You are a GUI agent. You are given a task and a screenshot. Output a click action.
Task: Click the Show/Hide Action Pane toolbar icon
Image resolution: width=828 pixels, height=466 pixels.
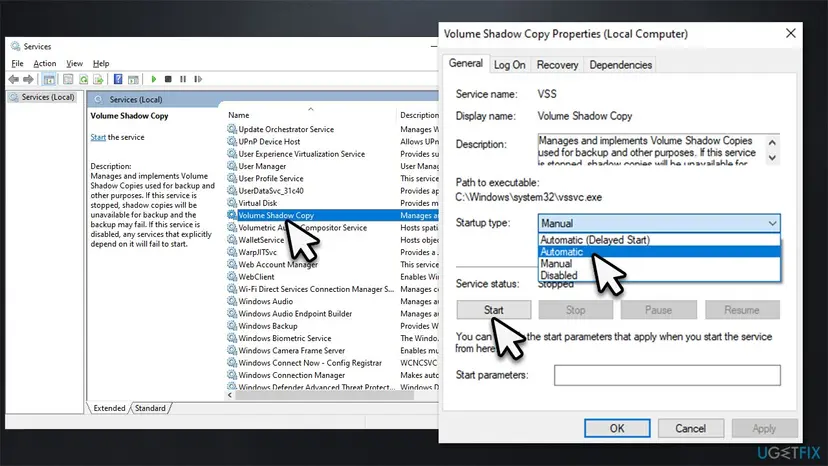point(133,79)
